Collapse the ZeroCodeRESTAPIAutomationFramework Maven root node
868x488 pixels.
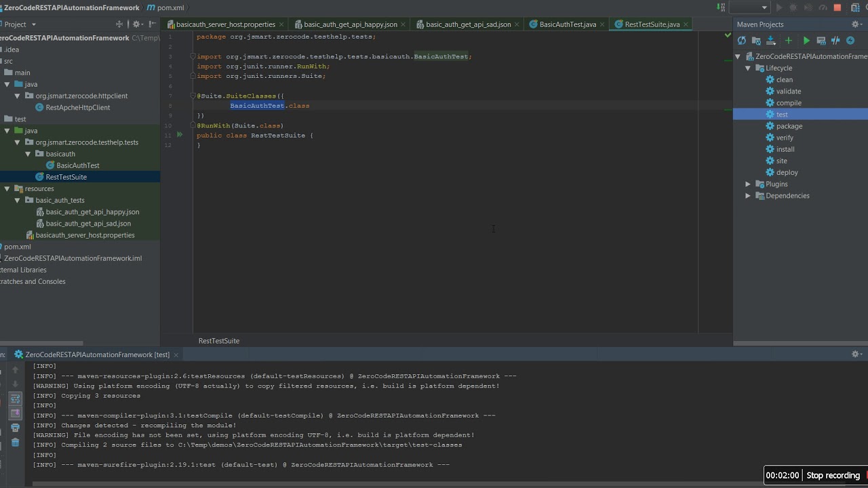click(x=738, y=57)
